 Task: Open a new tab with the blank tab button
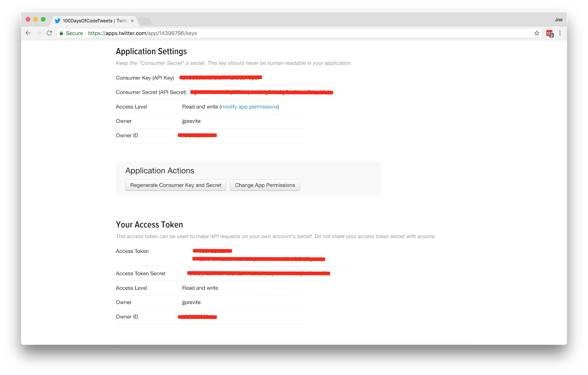[x=145, y=21]
